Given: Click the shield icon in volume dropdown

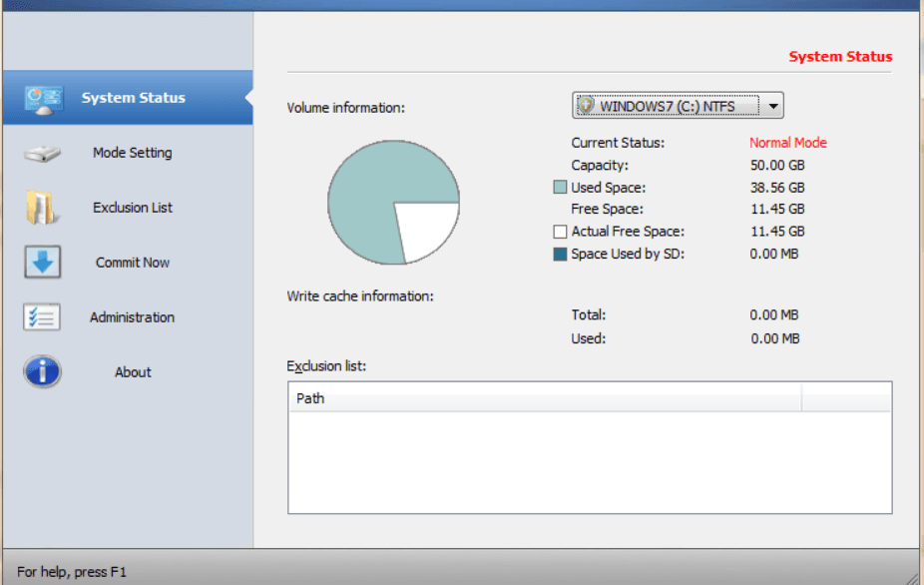Looking at the screenshot, I should (x=586, y=105).
